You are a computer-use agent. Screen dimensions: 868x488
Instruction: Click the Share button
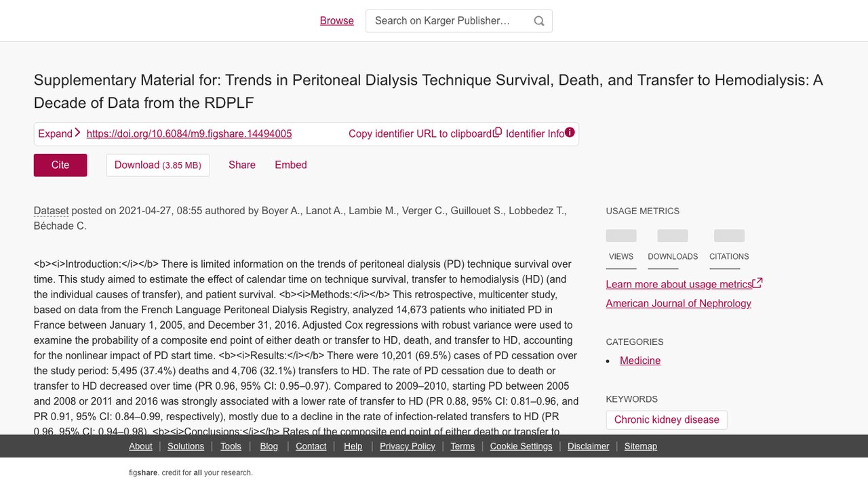242,165
